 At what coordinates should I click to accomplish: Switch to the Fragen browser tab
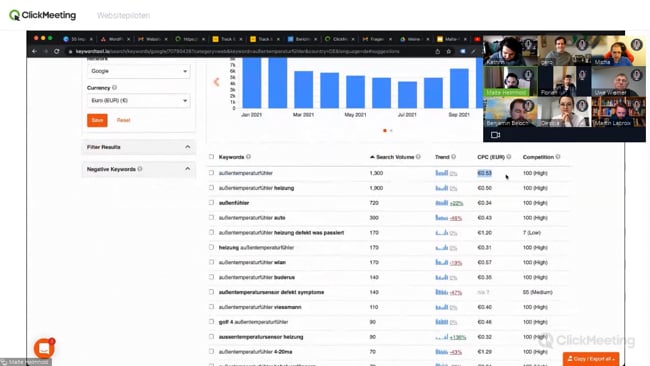tap(376, 39)
